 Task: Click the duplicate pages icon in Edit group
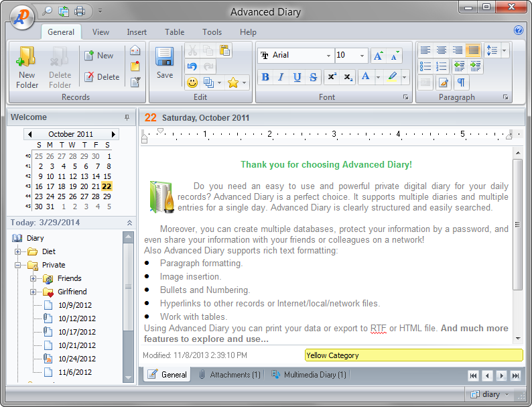(208, 82)
